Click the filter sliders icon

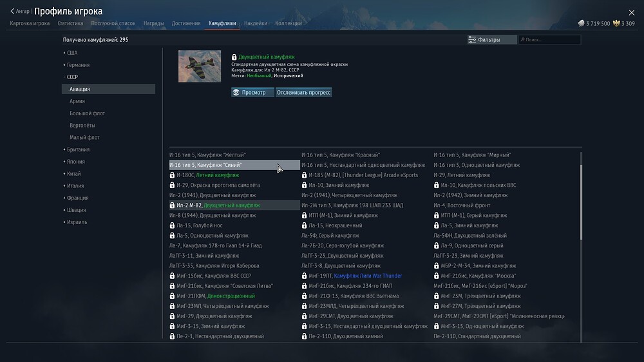pos(472,40)
